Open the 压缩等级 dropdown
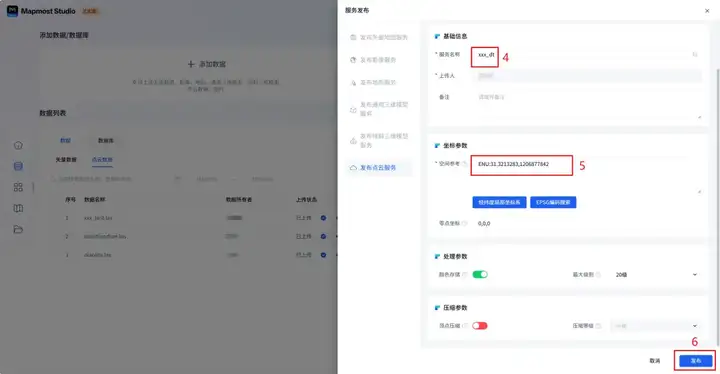This screenshot has width=720, height=374. [x=656, y=326]
